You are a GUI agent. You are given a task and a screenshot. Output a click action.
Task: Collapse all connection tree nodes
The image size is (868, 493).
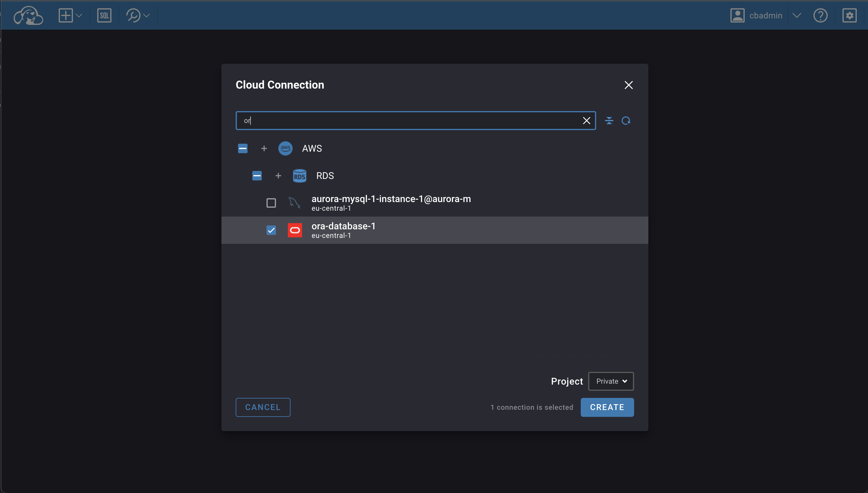point(609,121)
